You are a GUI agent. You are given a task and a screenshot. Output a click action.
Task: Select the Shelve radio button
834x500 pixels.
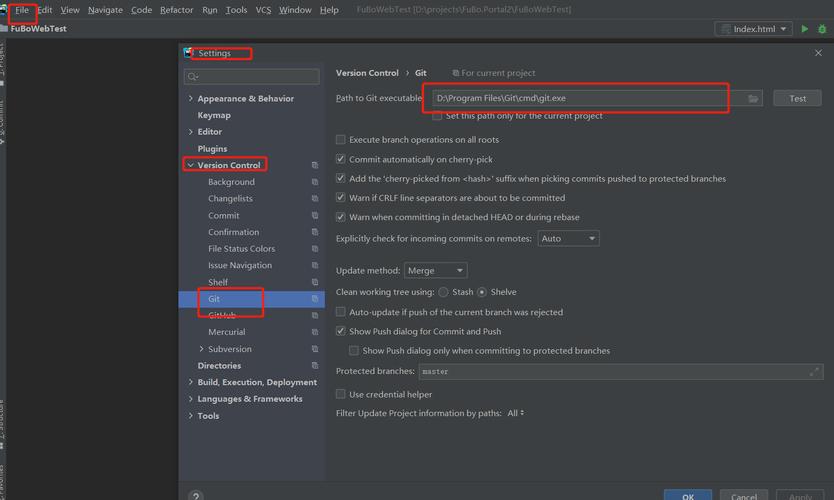482,292
